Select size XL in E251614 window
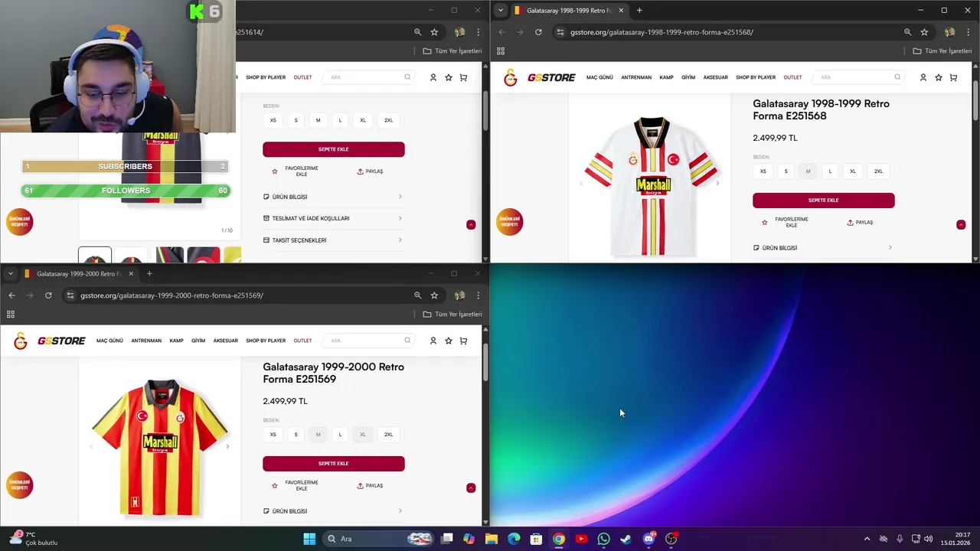This screenshot has width=980, height=551. [363, 120]
